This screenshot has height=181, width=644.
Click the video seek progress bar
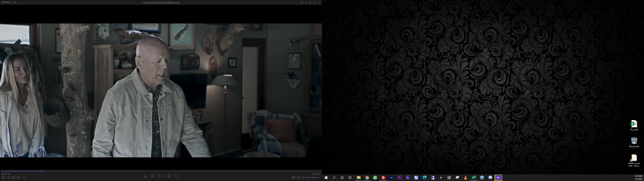click(160, 171)
